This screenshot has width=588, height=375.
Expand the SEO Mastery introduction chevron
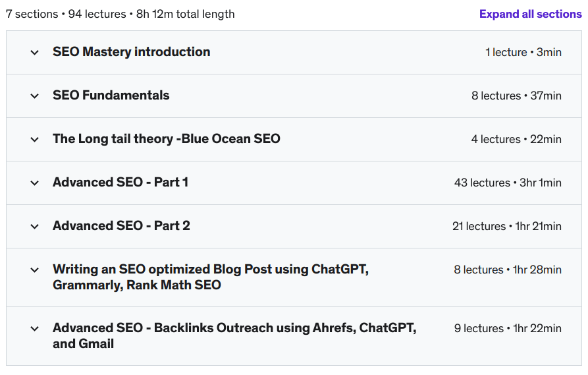(x=35, y=53)
